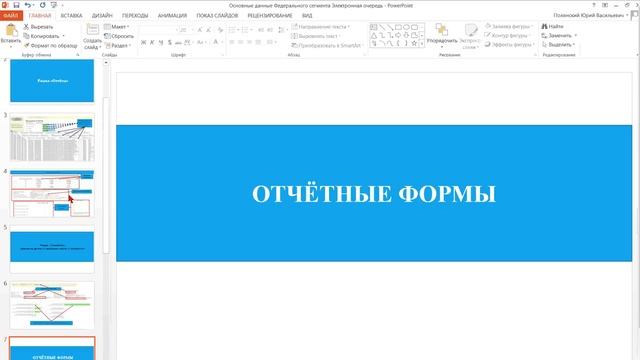Open the Раздел section dropdown

[x=118, y=45]
